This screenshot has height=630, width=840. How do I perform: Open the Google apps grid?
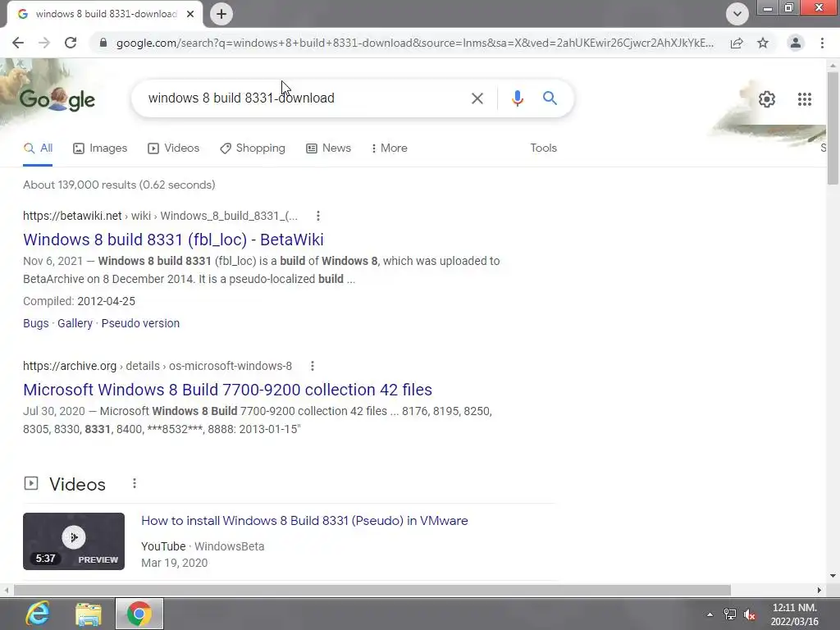(804, 99)
